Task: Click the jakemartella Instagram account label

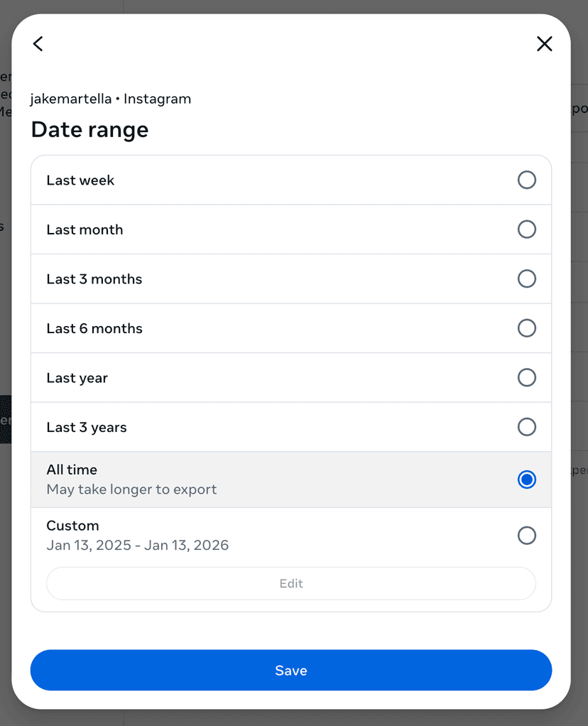Action: [111, 99]
